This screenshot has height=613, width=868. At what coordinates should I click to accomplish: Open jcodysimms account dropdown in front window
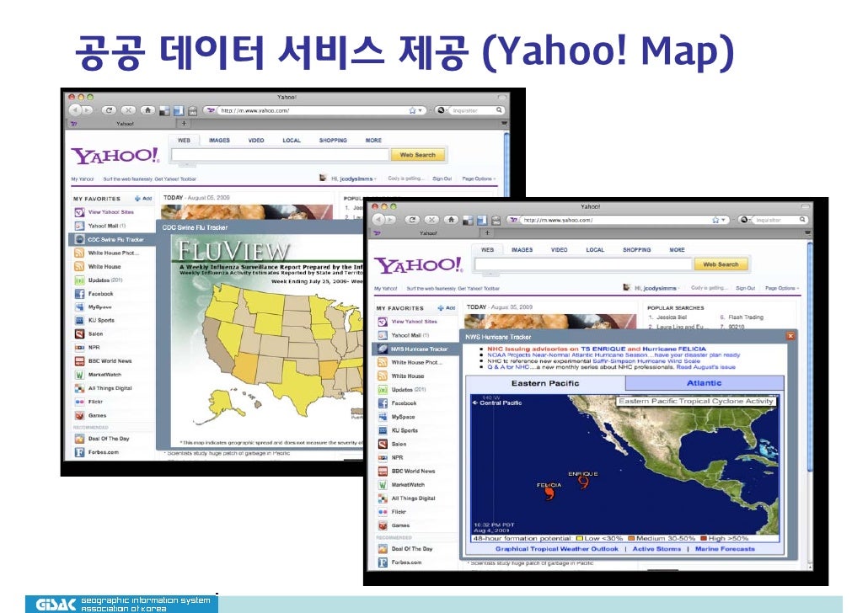pos(657,288)
